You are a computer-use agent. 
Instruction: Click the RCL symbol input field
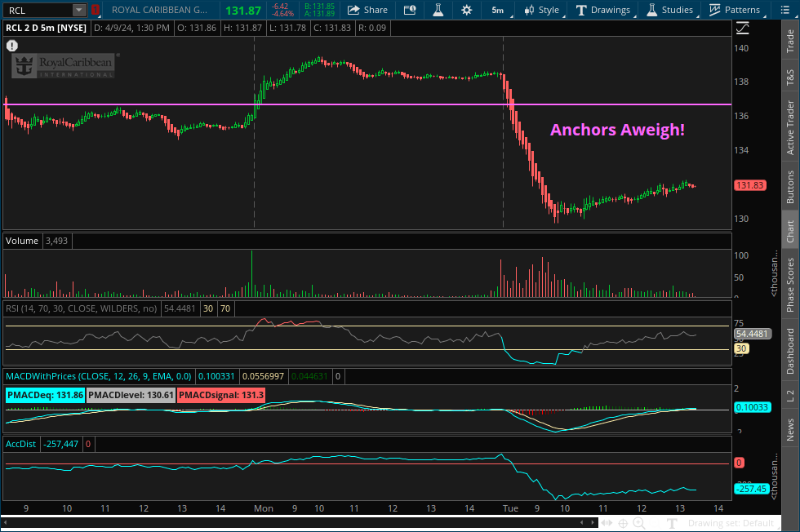coord(37,11)
